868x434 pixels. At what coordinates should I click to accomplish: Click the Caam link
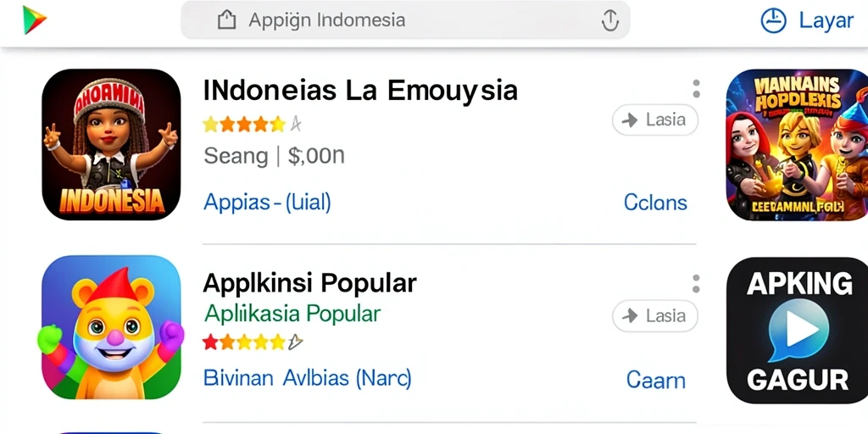point(656,381)
